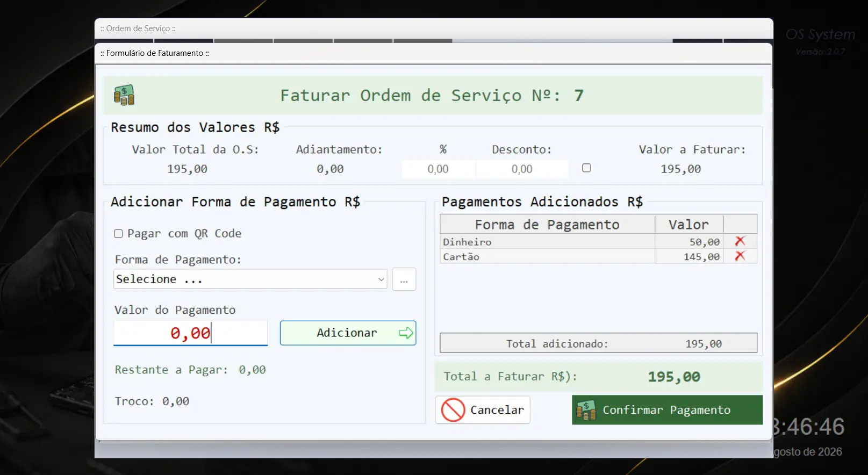Screen dimensions: 868x475
Task: Click the Formulário de Faturamento title
Action: (155, 53)
